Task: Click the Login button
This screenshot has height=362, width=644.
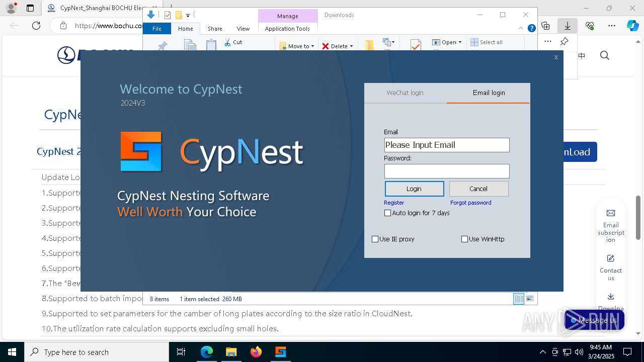Action: pyautogui.click(x=414, y=189)
